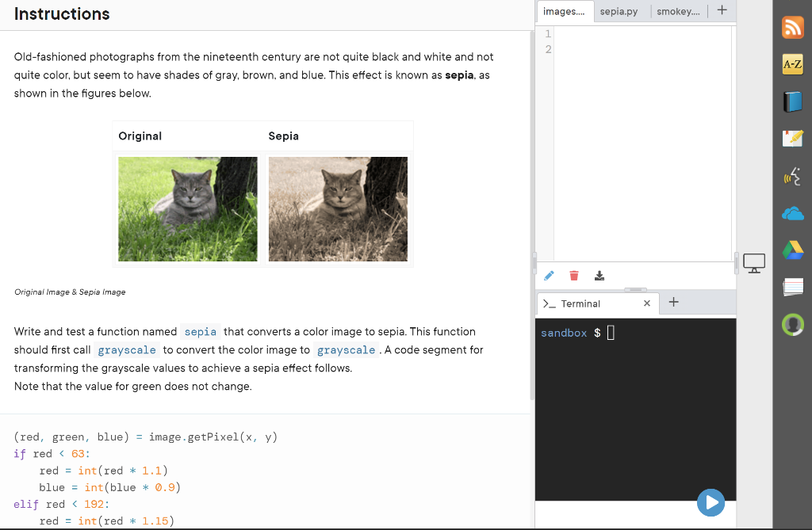Switch to the sepia.py tab
812x530 pixels.
tap(619, 11)
